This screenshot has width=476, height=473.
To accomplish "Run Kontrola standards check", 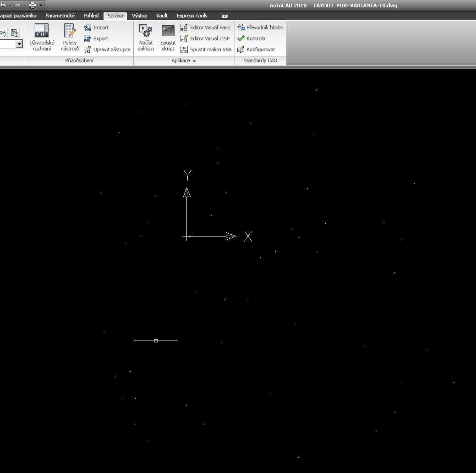I will pyautogui.click(x=241, y=38).
